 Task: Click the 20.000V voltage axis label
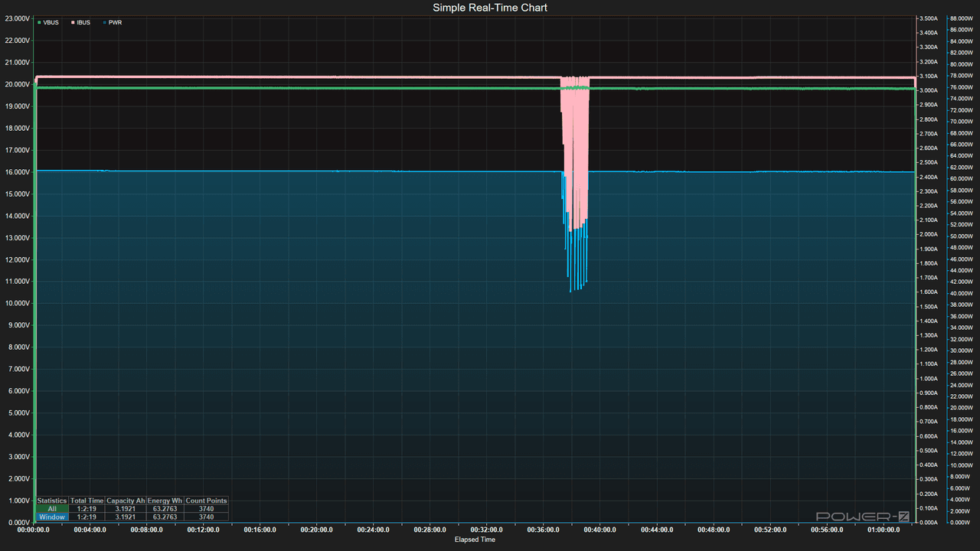point(17,84)
